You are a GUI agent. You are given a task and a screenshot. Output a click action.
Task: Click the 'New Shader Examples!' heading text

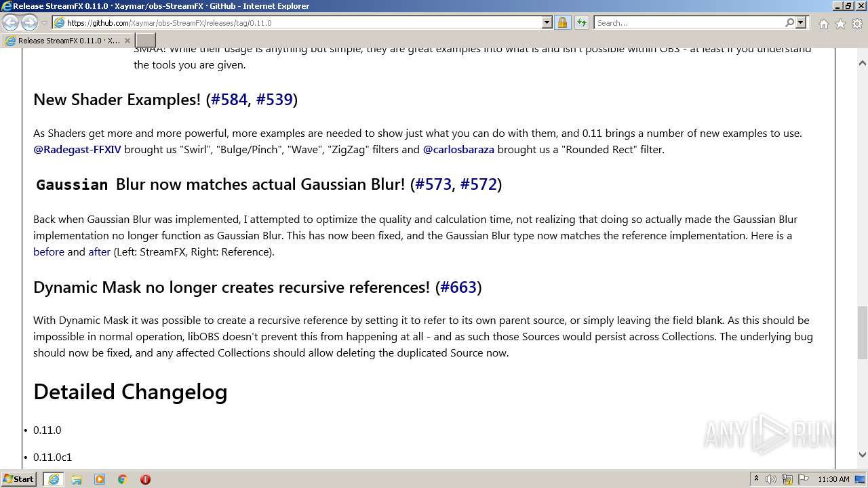pyautogui.click(x=117, y=100)
